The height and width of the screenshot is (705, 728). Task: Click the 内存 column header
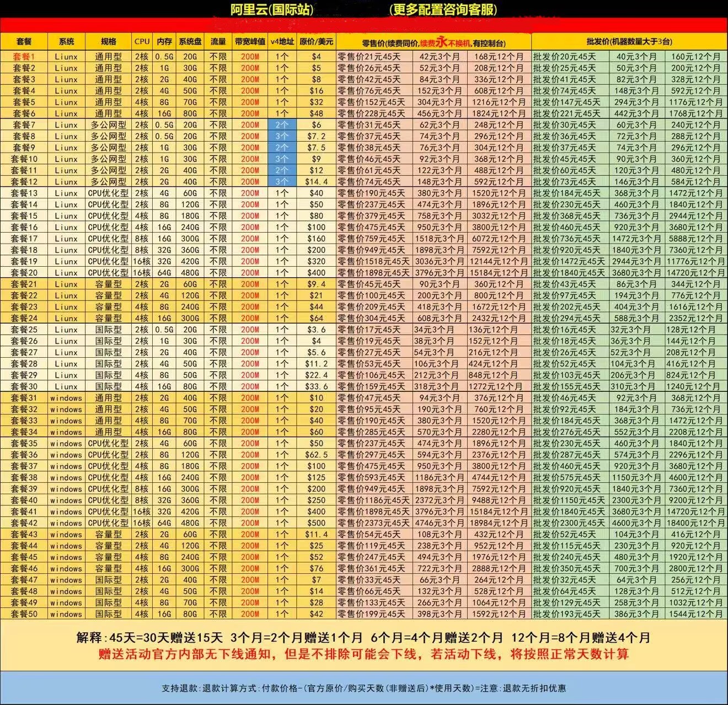164,41
